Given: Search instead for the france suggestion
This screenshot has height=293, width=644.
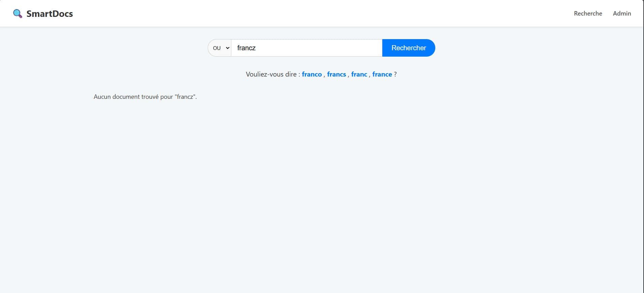Looking at the screenshot, I should pos(382,74).
